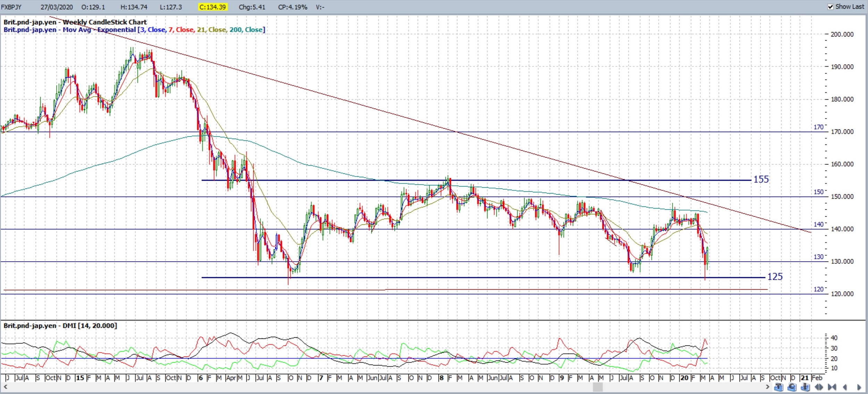Click the 160.000 price axis value
The image size is (868, 394).
pyautogui.click(x=842, y=164)
